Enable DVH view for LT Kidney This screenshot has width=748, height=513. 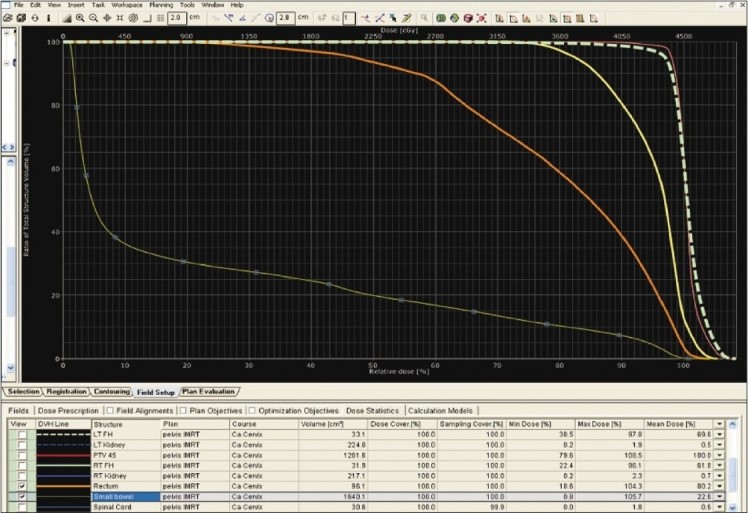point(22,445)
